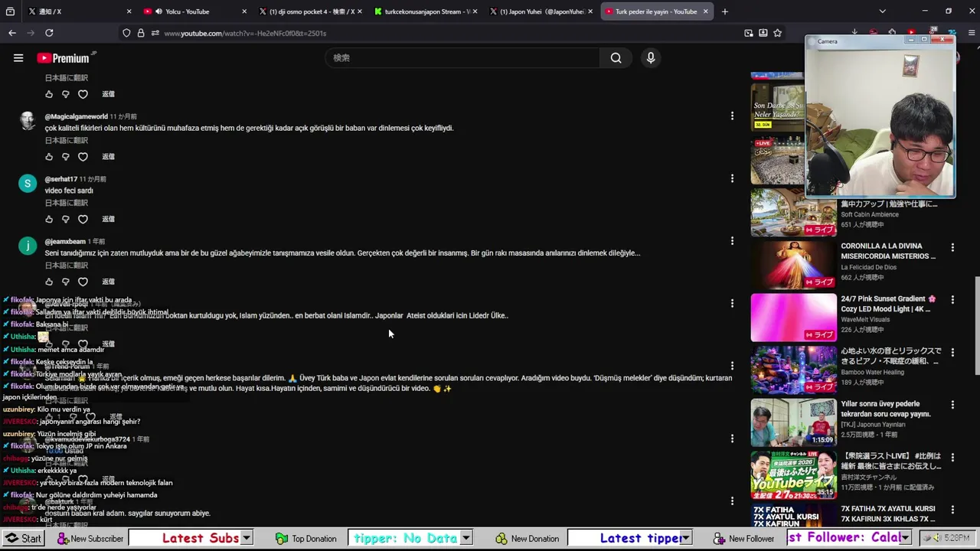Screen dimensions: 980x551
Task: Open @jeamxbeam's channel name link
Action: click(x=65, y=242)
